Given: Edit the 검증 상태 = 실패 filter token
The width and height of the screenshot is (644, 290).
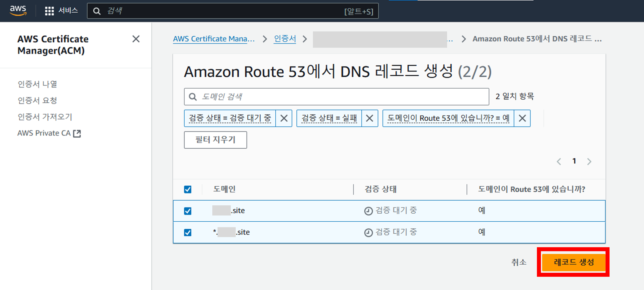Looking at the screenshot, I should tap(329, 118).
